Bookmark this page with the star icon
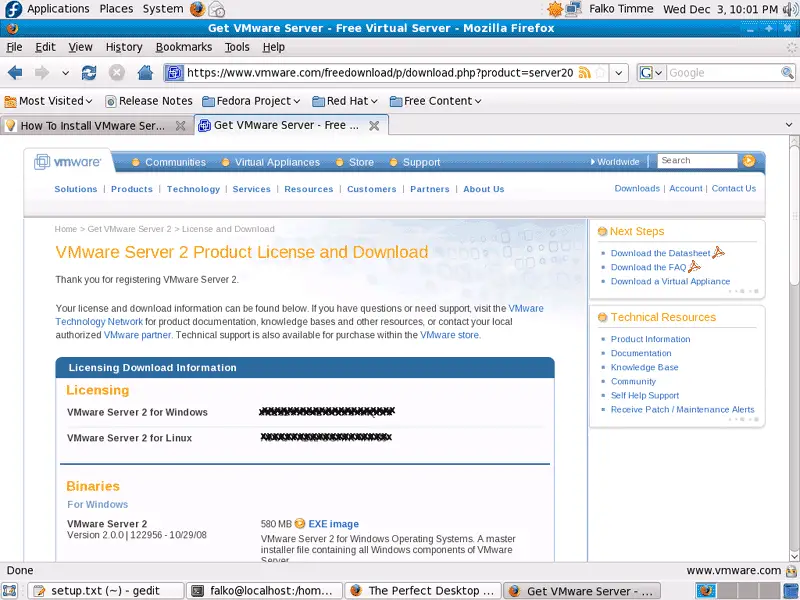 [x=601, y=73]
